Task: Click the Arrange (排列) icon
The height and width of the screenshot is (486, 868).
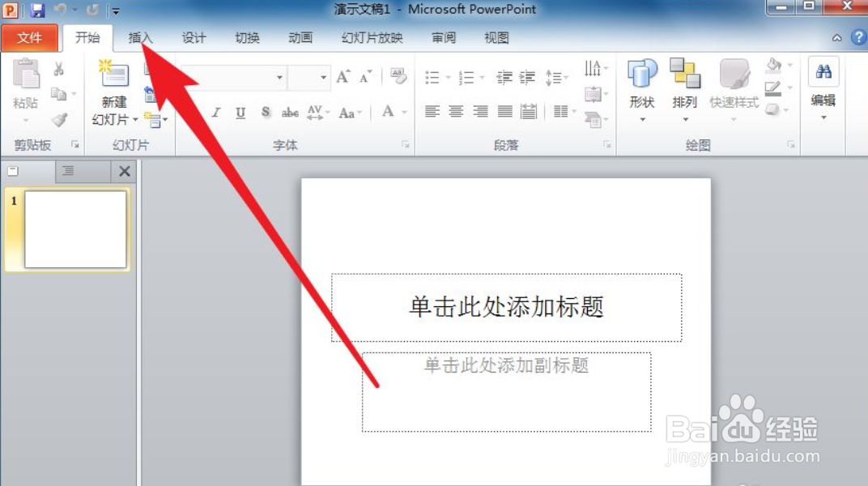Action: coord(685,81)
